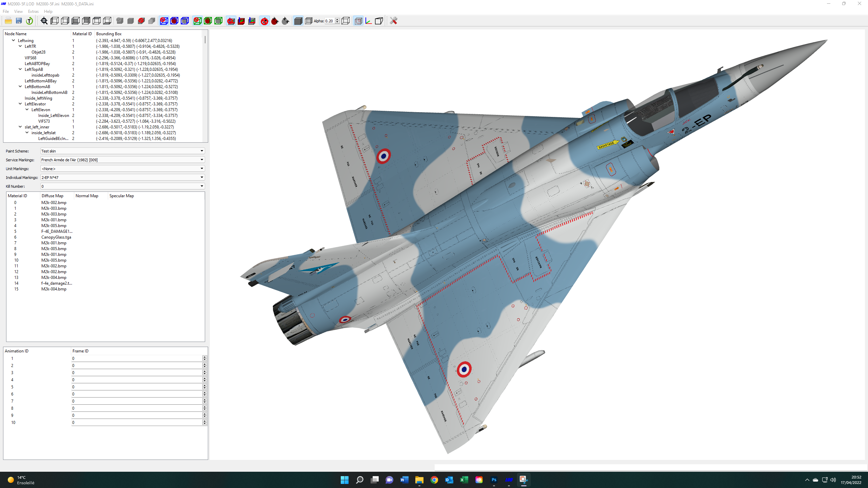Image resolution: width=868 pixels, height=488 pixels.
Task: Open Photoshop from the taskbar
Action: pyautogui.click(x=494, y=480)
